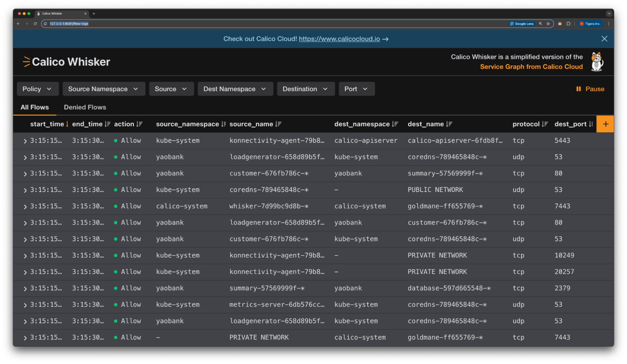Open the Dest Namespace filter
Viewport: 627px width, 364px height.
point(235,89)
